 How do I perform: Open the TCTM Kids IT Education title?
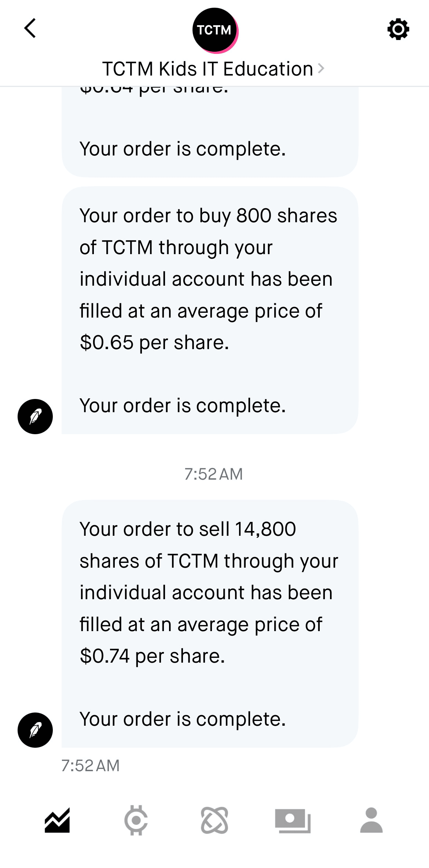208,69
